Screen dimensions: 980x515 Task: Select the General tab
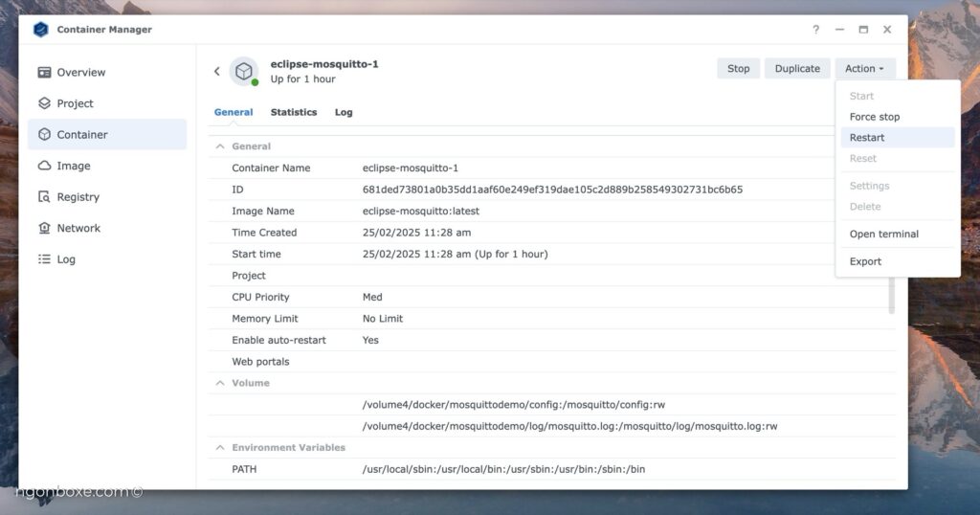[x=234, y=113]
